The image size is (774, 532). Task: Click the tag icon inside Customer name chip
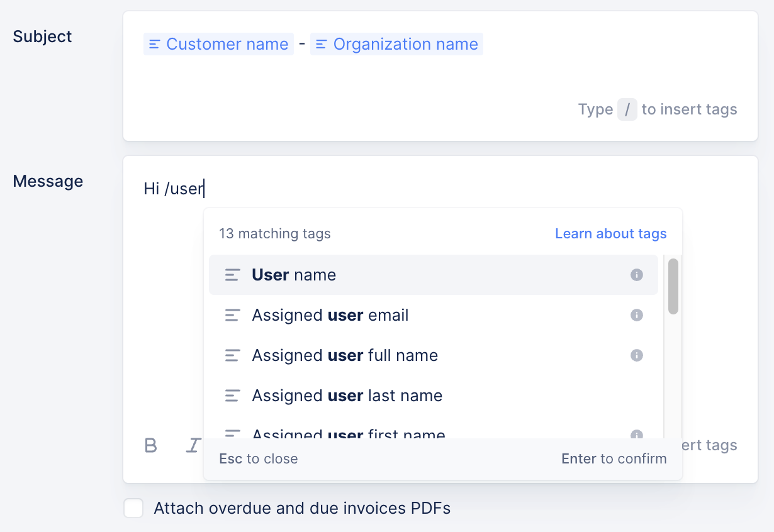pos(155,45)
